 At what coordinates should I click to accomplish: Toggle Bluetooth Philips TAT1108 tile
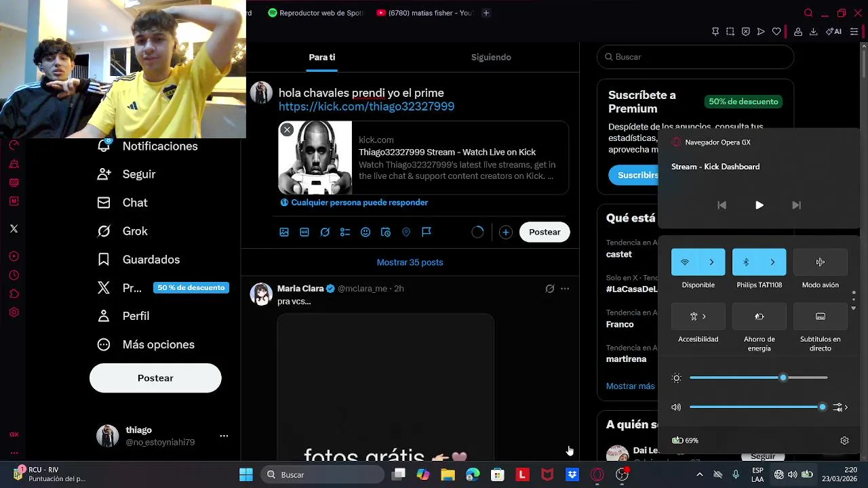pos(746,262)
